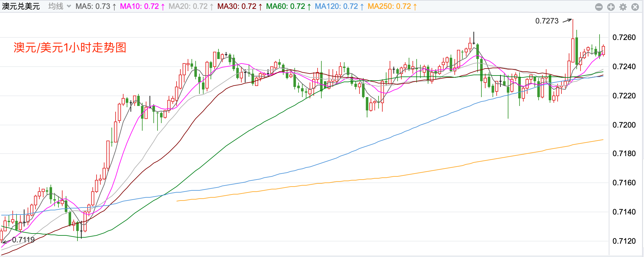Close the chart panel with X icon

pos(635,7)
